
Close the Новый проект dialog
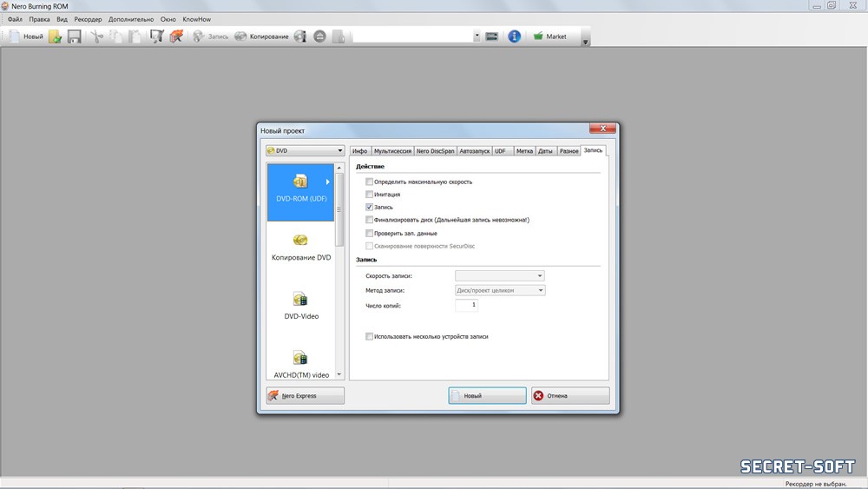click(x=602, y=129)
